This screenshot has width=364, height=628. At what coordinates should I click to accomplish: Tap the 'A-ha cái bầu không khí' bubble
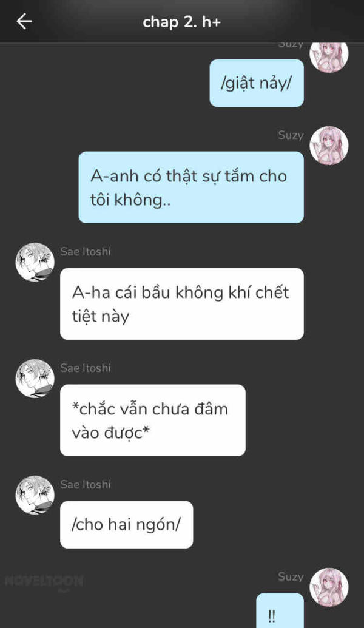[182, 303]
